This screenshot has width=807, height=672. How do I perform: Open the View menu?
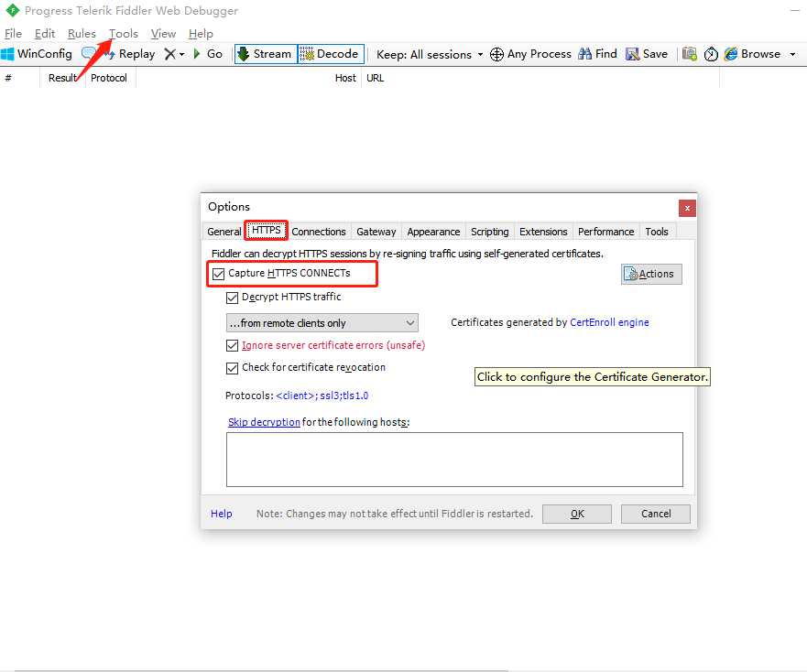[x=163, y=34]
